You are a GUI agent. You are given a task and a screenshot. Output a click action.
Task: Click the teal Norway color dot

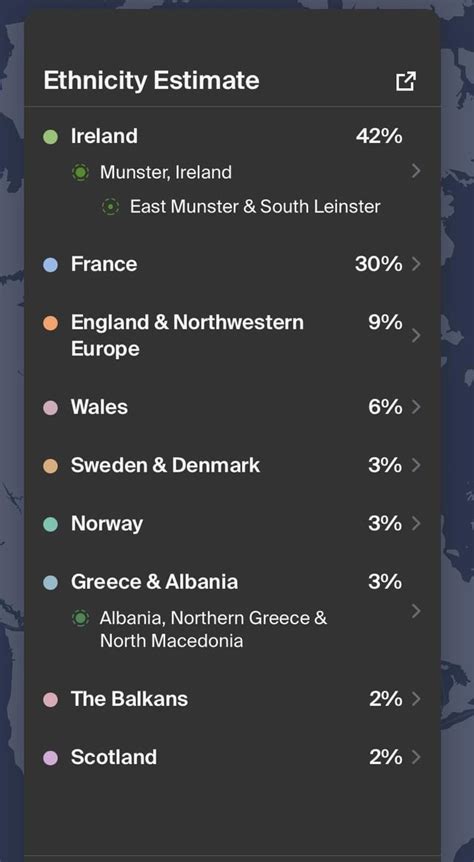[x=51, y=524]
